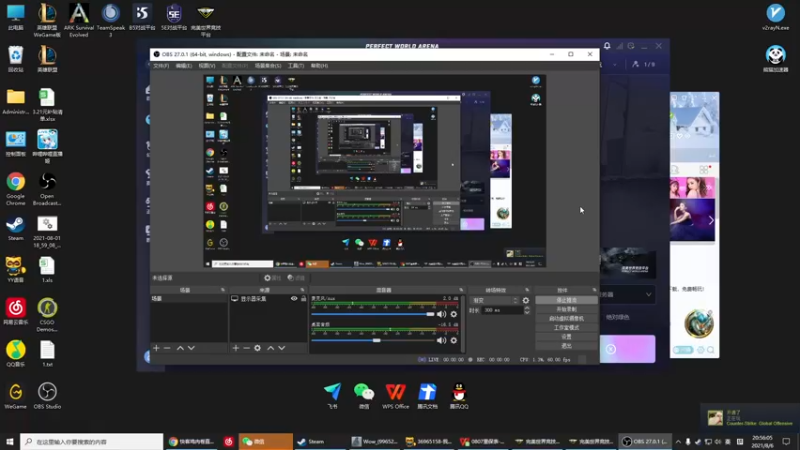
Task: Open microphone audio settings gear
Action: (x=454, y=314)
